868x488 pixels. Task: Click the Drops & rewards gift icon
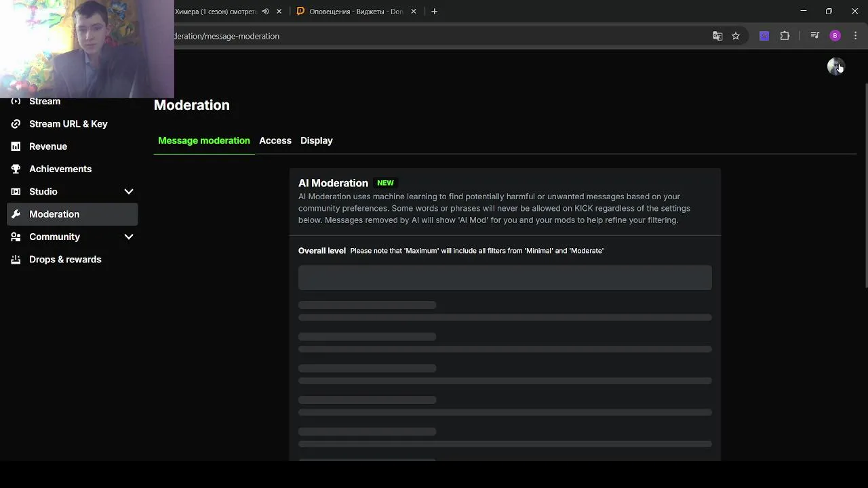point(16,260)
